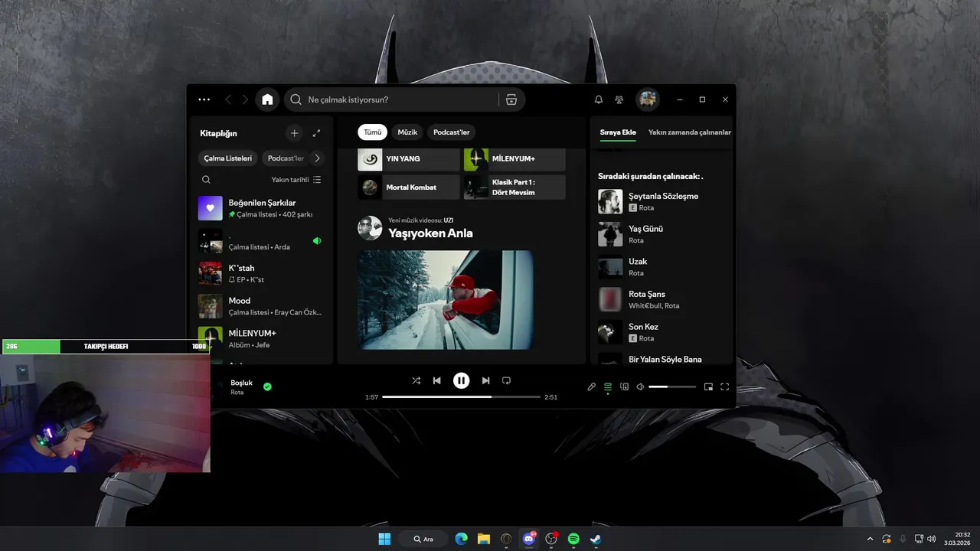
Task: Show hidden system tray icons
Action: pos(870,539)
